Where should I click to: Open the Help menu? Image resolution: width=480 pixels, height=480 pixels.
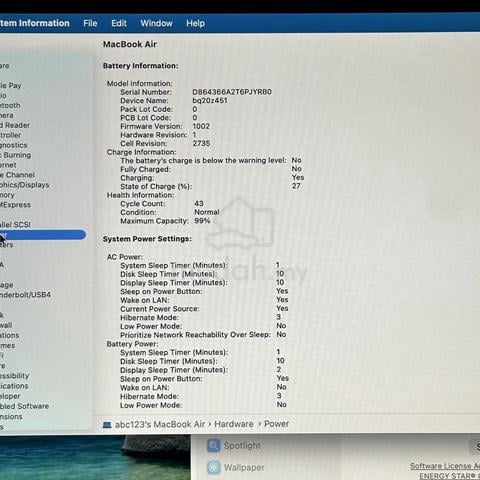tap(195, 23)
